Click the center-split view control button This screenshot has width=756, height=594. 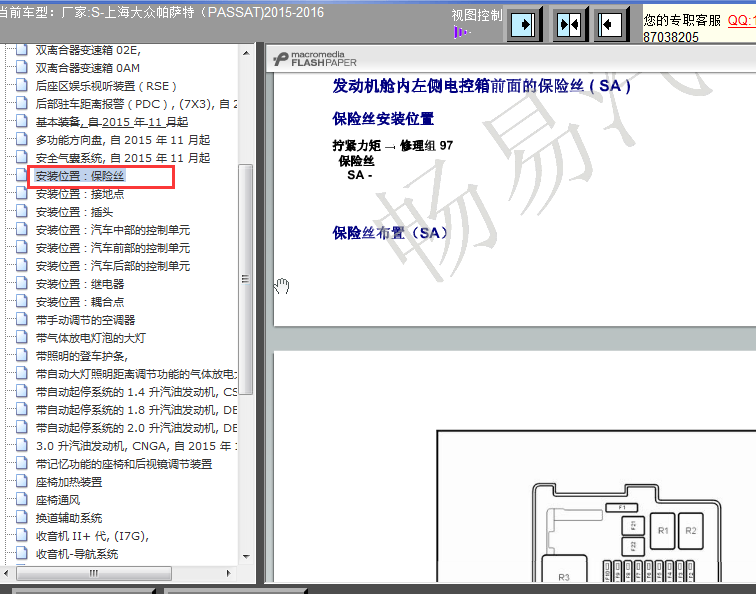[569, 24]
